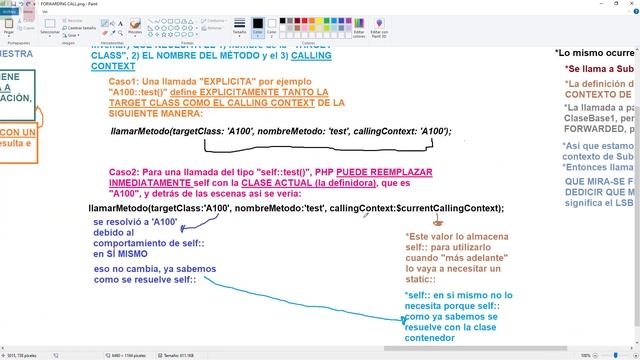Pick the orange color swatch

(x=312, y=20)
